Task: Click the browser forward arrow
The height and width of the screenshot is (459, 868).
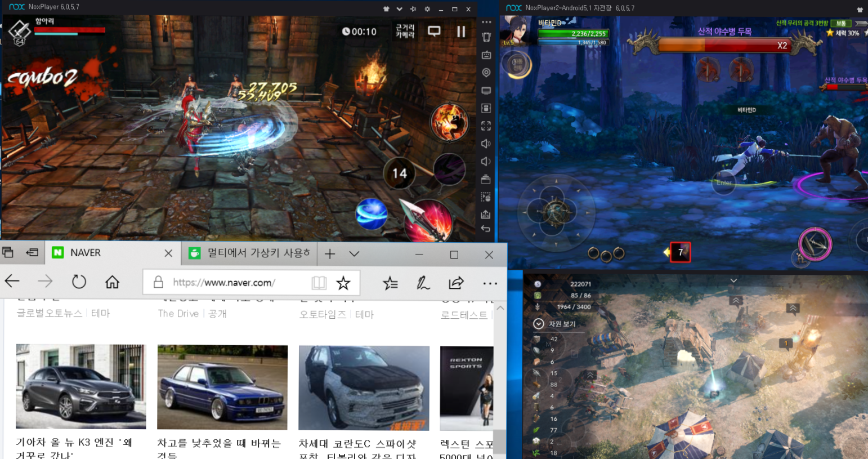Action: click(x=45, y=281)
